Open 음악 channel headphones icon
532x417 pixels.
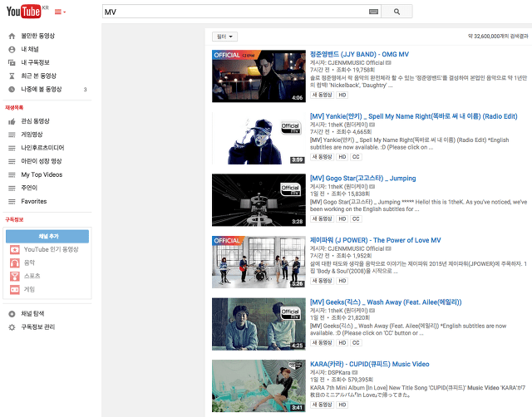(x=15, y=263)
